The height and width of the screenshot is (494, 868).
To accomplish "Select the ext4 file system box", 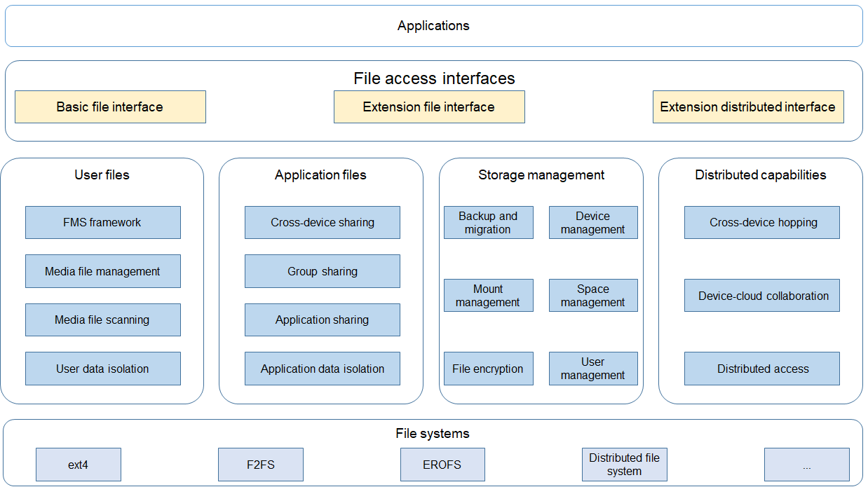I will pyautogui.click(x=79, y=465).
